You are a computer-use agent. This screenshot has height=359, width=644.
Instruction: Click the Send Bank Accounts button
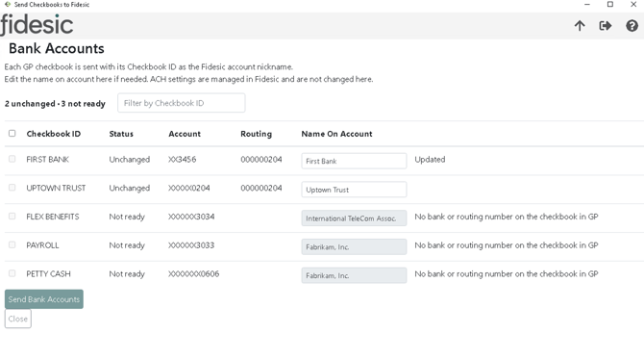(x=44, y=299)
